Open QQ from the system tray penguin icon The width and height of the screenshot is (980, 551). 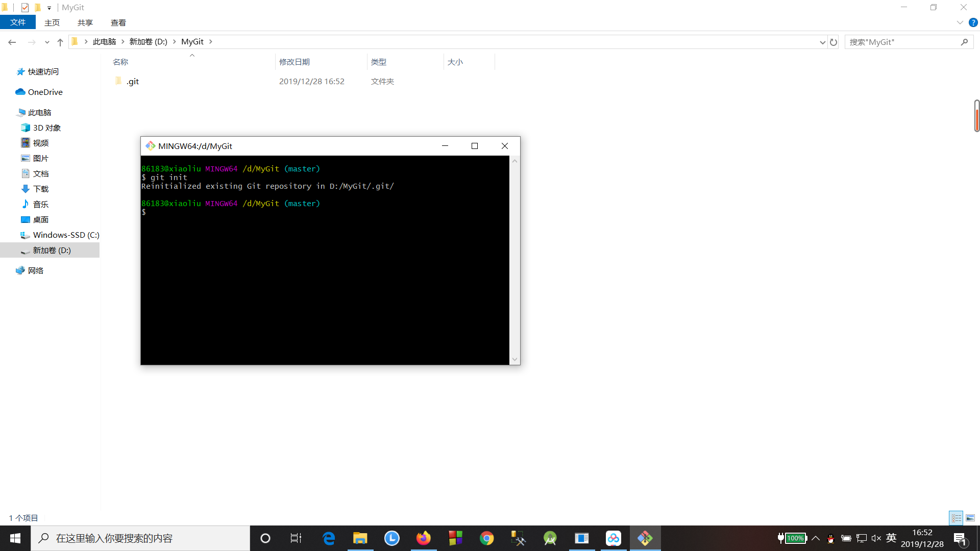(x=830, y=539)
